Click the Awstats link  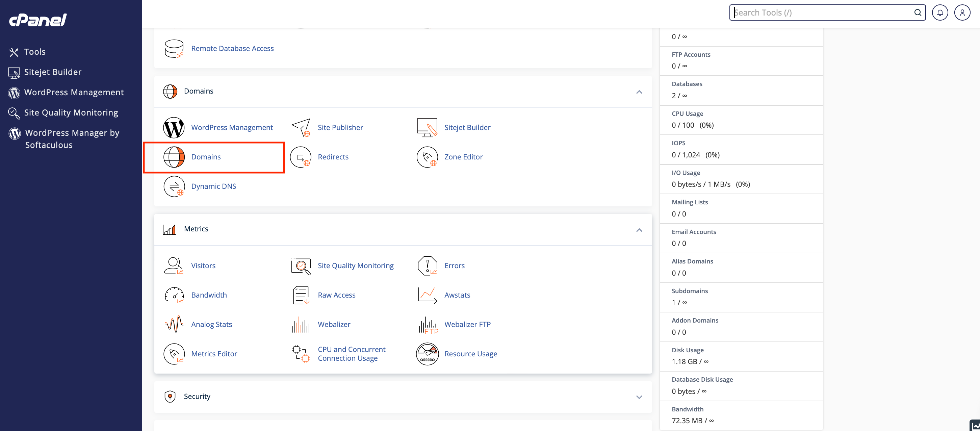click(x=457, y=295)
